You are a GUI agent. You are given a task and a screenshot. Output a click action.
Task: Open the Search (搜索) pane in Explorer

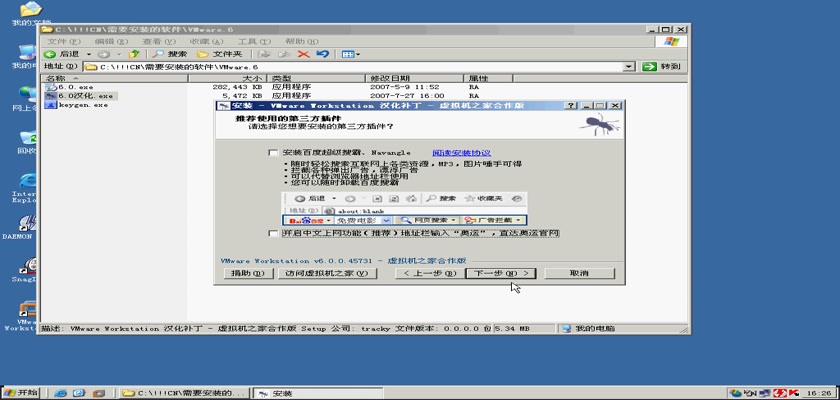point(169,54)
